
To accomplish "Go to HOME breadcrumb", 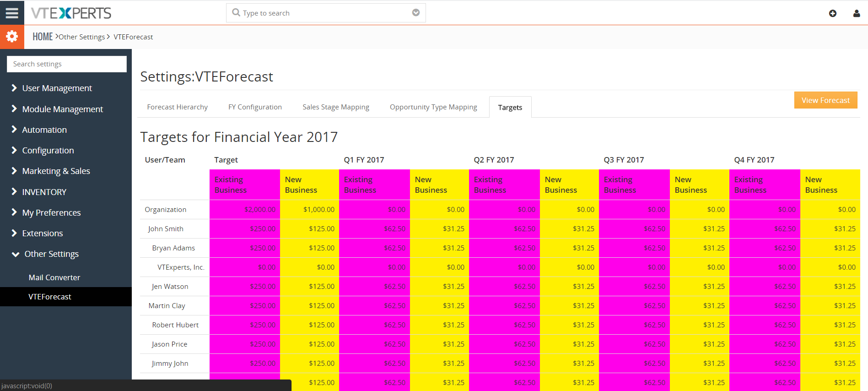I will click(43, 37).
